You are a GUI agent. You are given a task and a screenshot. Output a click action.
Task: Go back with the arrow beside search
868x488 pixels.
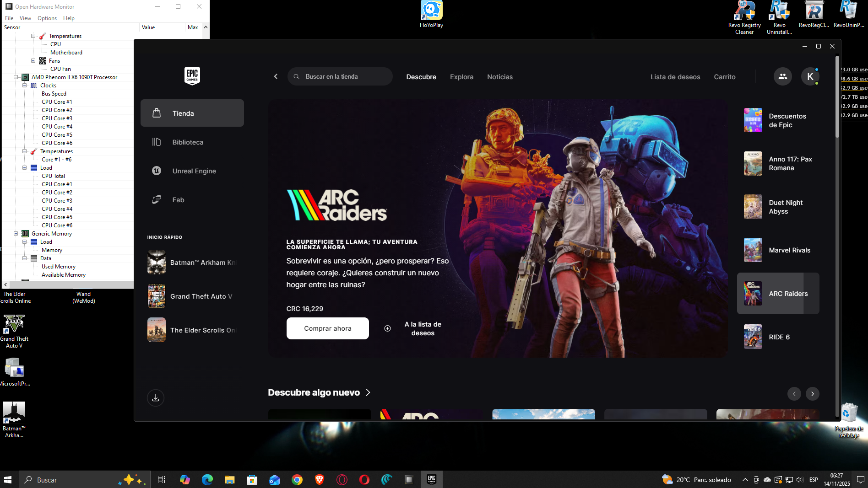pyautogui.click(x=276, y=76)
